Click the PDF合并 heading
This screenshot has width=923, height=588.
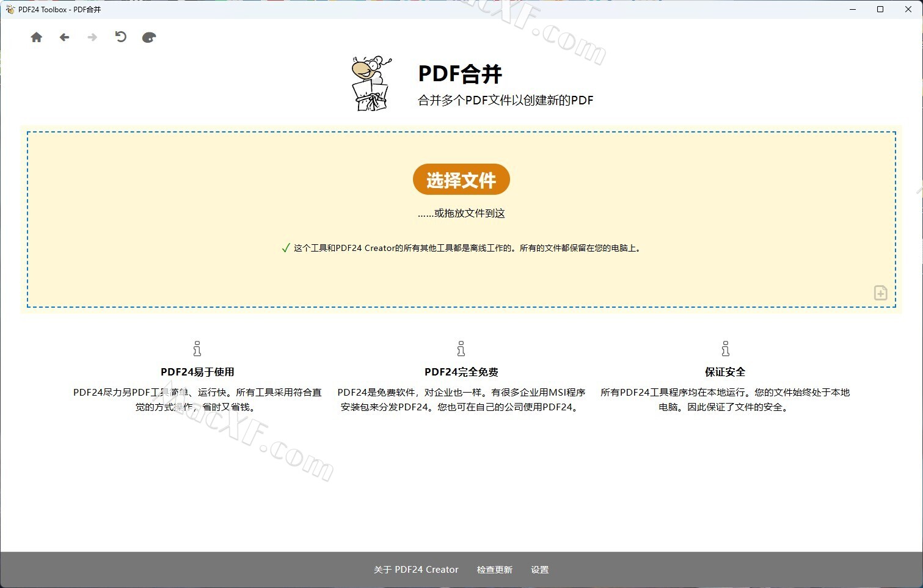click(460, 74)
